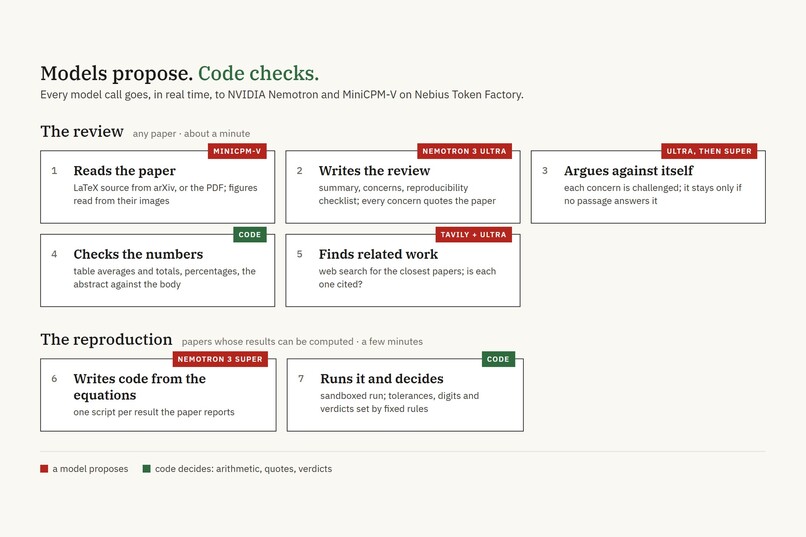Click the 'Writes the review' card title
The image size is (806, 537).
pos(374,171)
